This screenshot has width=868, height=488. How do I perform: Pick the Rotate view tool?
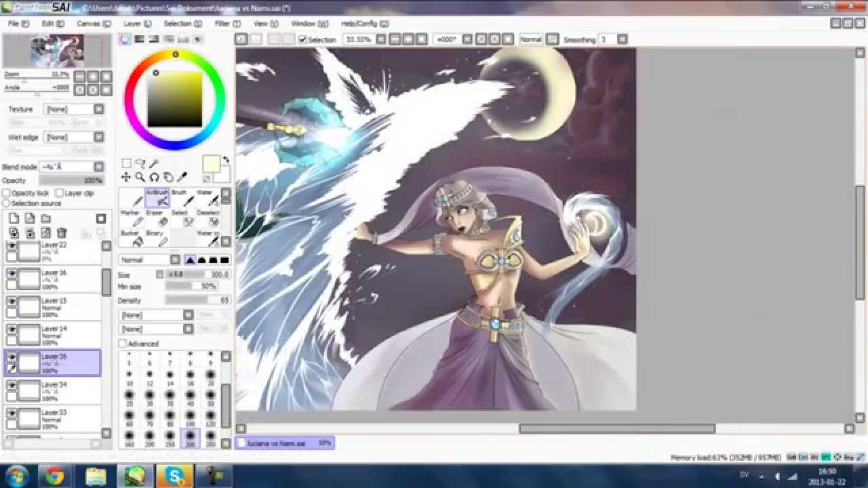coord(154,177)
